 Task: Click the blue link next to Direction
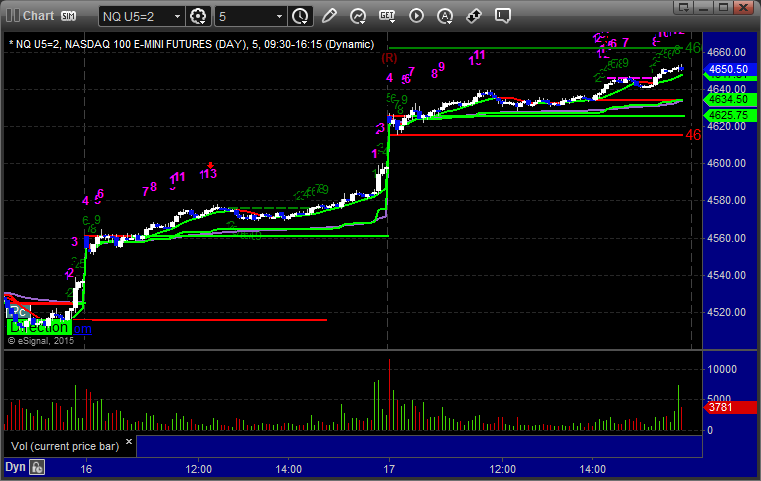pyautogui.click(x=82, y=329)
